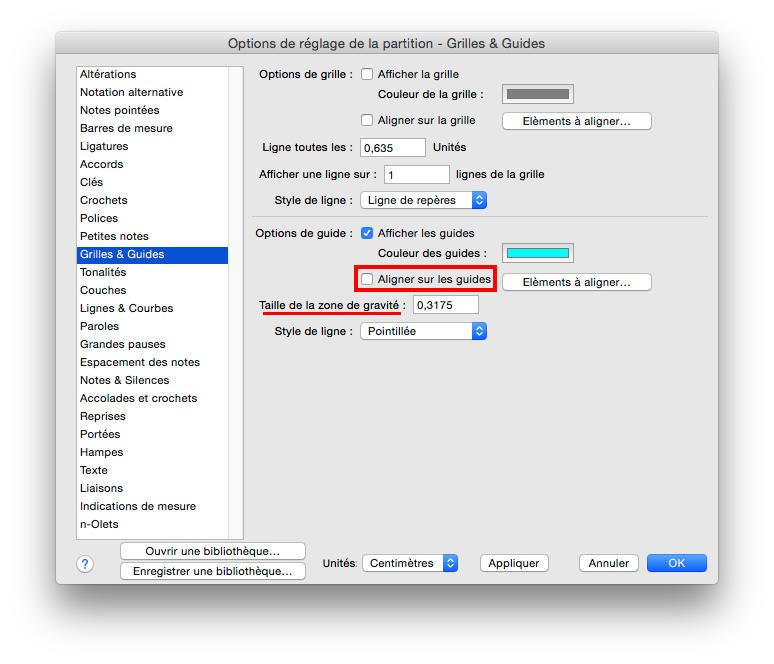Click the help question mark icon
Viewport: 774px width, 664px height.
[x=85, y=564]
